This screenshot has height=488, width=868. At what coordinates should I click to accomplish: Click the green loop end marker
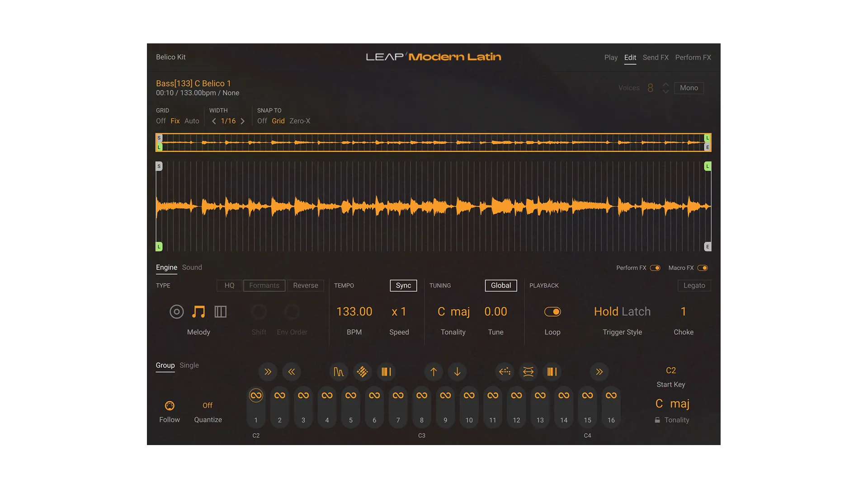coord(708,166)
